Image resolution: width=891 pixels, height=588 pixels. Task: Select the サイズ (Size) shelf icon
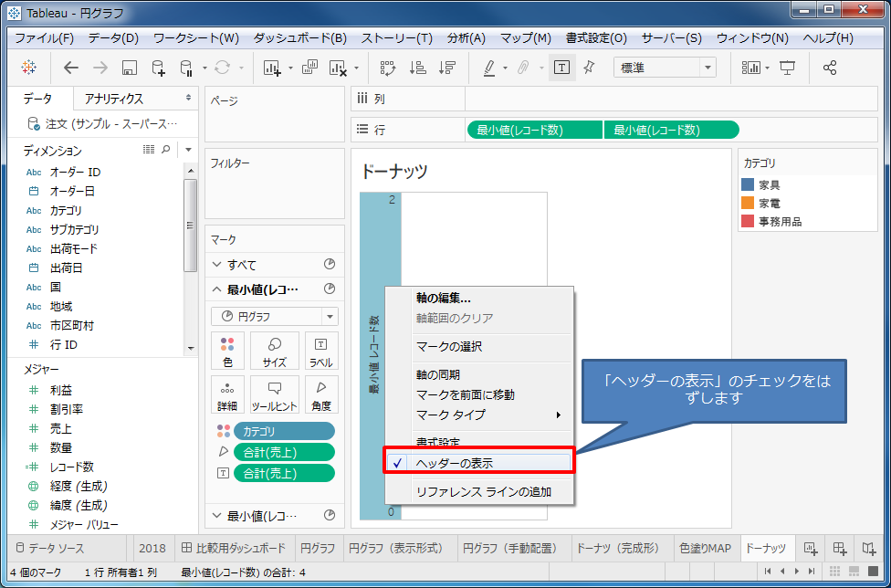(x=273, y=351)
